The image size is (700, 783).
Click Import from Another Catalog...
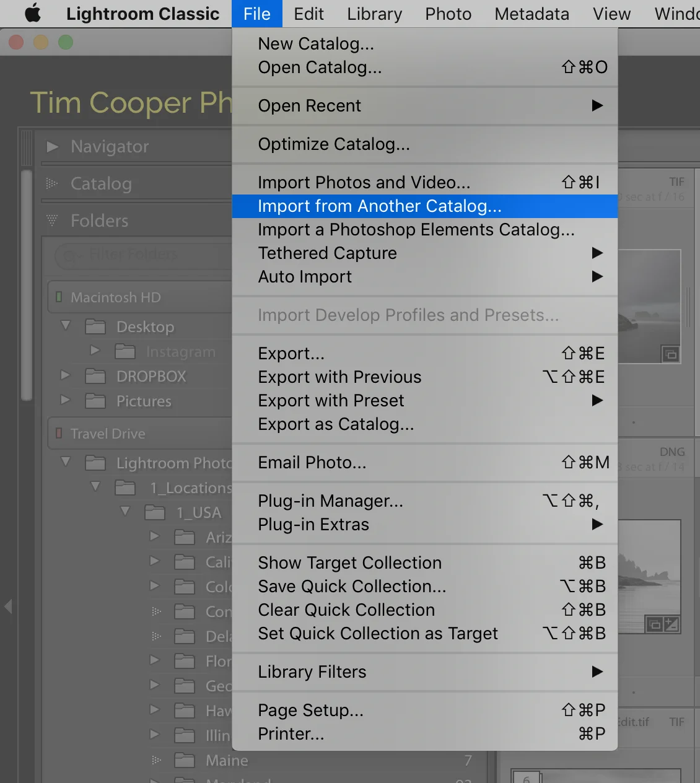[x=425, y=206]
